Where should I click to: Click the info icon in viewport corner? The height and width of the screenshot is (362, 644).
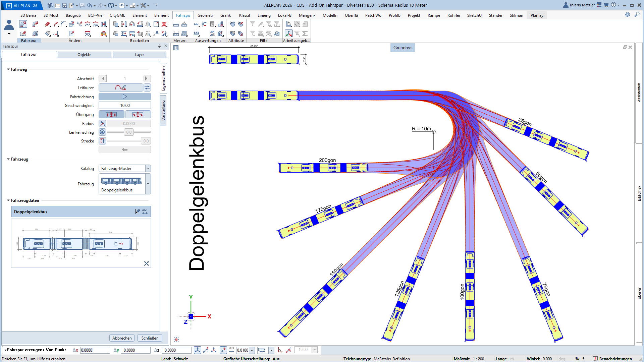coord(176,48)
